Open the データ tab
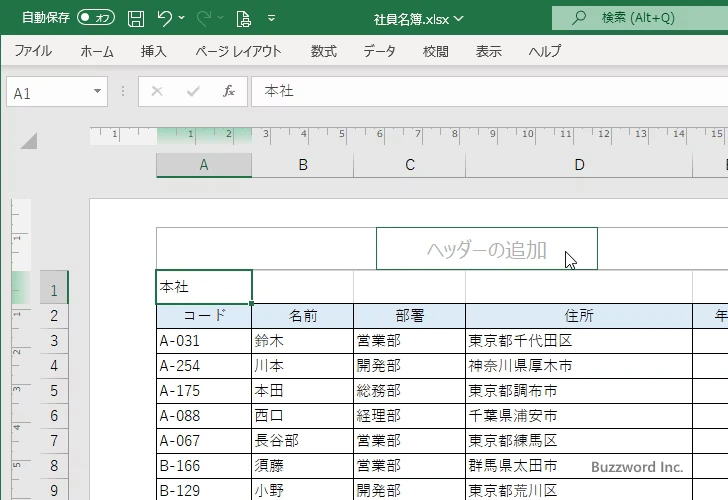728x500 pixels. tap(379, 51)
